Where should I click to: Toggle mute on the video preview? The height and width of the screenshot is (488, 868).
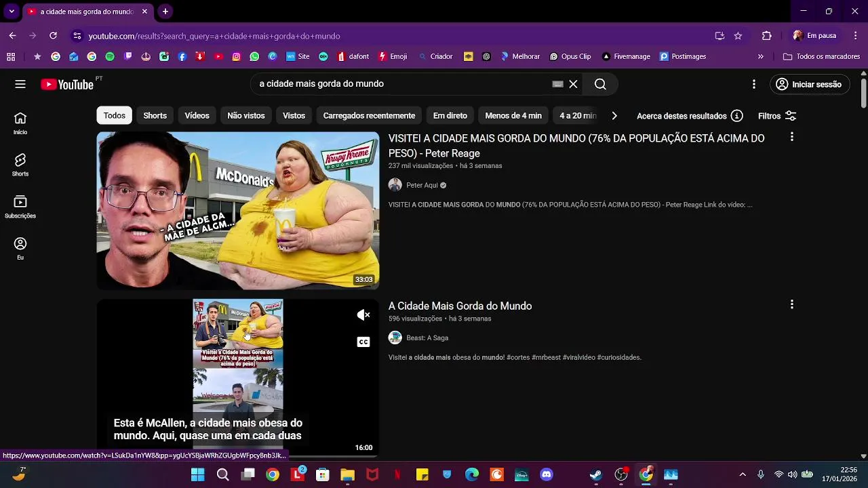pyautogui.click(x=363, y=314)
